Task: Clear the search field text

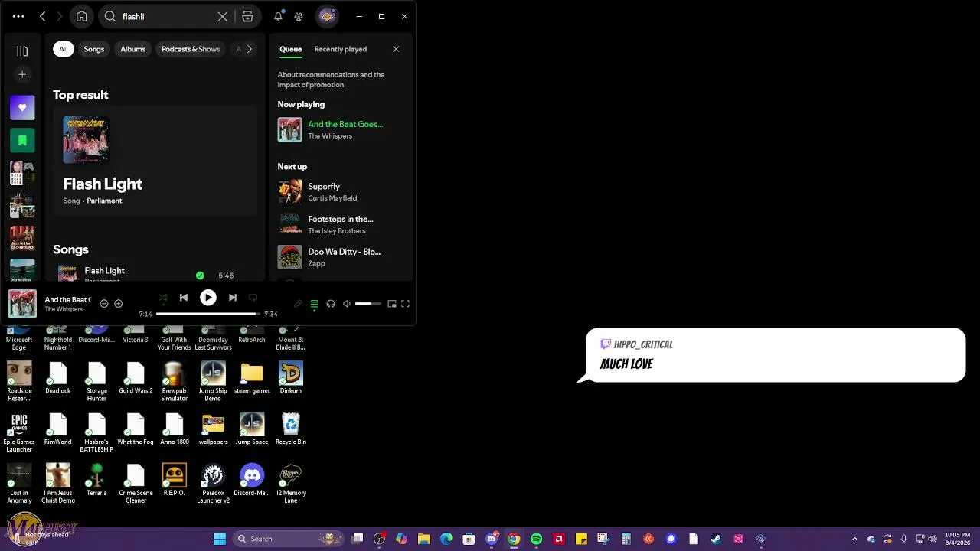Action: [223, 16]
